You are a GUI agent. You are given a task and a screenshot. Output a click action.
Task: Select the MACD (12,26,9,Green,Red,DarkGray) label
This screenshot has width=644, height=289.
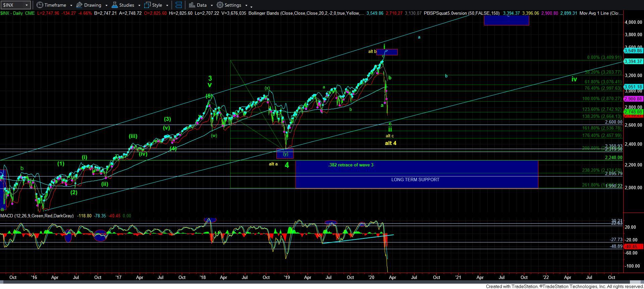[x=37, y=216]
